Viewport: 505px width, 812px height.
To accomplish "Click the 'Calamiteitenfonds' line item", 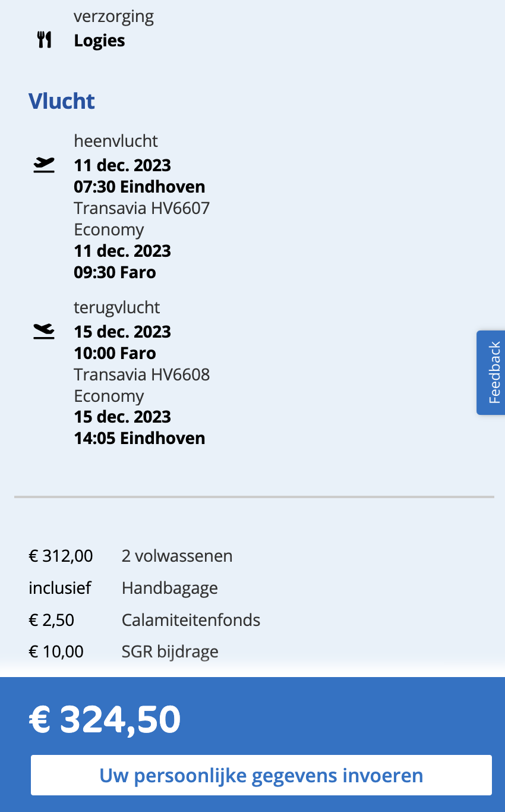I will pos(191,620).
